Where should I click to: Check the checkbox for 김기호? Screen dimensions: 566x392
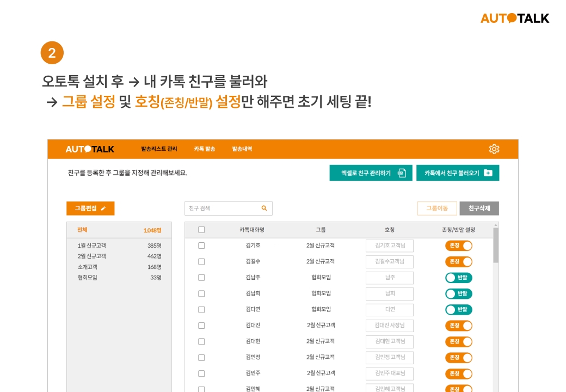pyautogui.click(x=201, y=246)
